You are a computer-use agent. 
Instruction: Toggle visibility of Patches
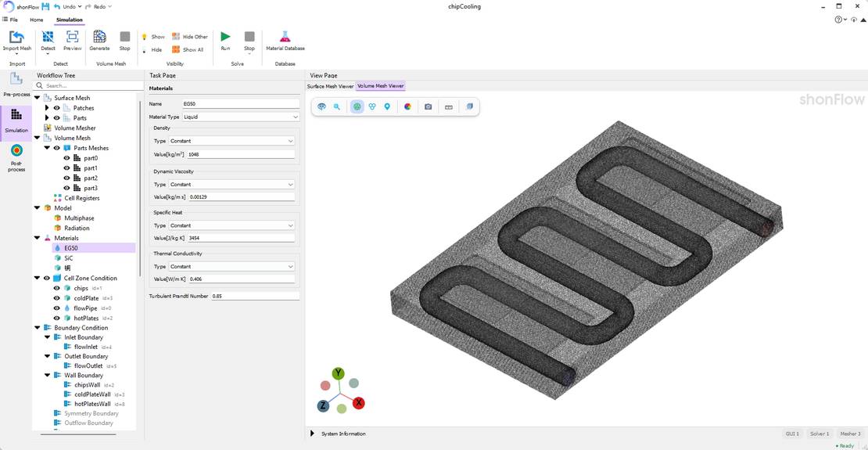56,108
